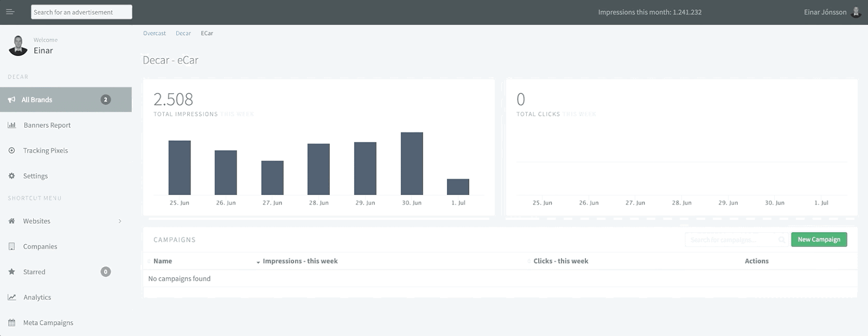Expand the Websites submenu chevron
This screenshot has width=868, height=336.
pyautogui.click(x=120, y=221)
